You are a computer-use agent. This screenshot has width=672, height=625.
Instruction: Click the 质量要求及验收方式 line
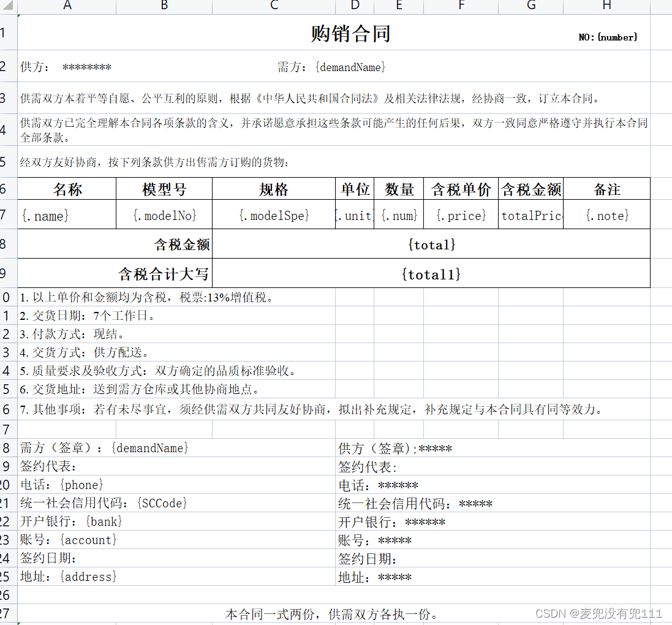pos(157,371)
